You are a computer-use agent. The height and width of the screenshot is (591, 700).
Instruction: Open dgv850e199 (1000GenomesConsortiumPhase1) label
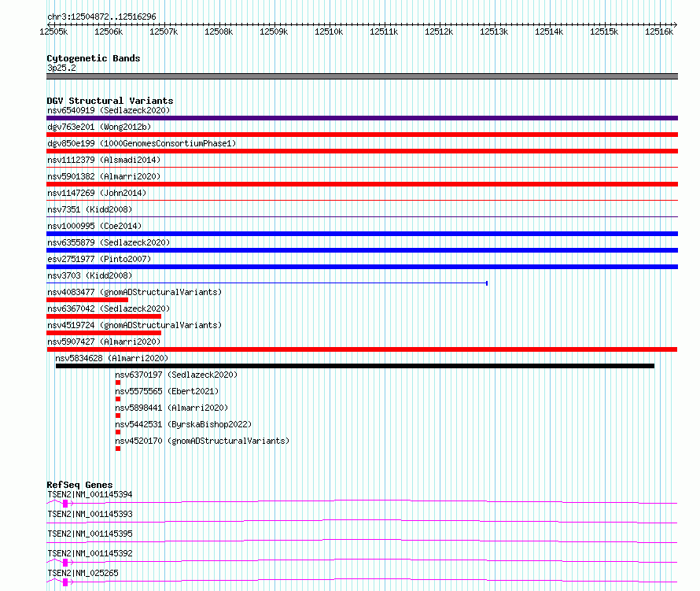(142, 143)
